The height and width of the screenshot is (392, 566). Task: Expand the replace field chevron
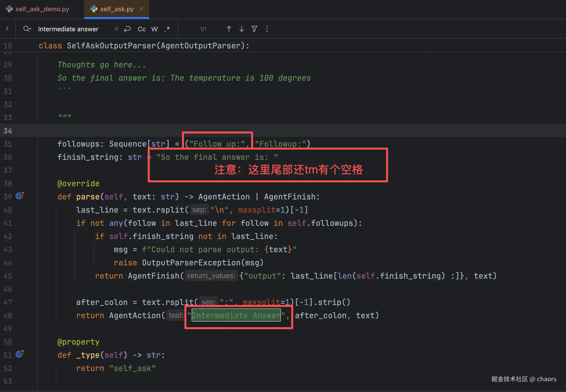pos(7,29)
